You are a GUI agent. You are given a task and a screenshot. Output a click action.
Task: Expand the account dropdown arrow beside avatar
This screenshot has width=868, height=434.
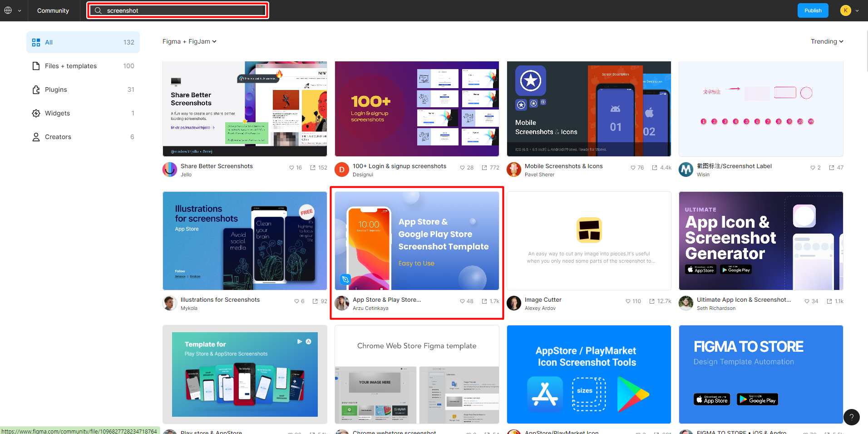[857, 11]
